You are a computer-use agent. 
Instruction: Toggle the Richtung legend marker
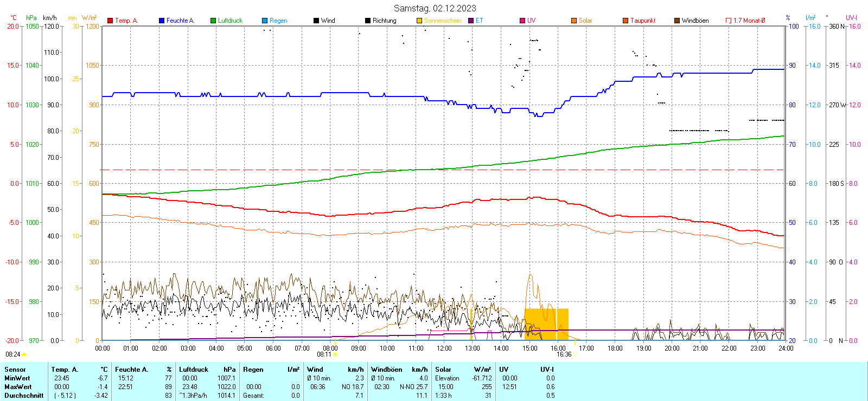(368, 21)
